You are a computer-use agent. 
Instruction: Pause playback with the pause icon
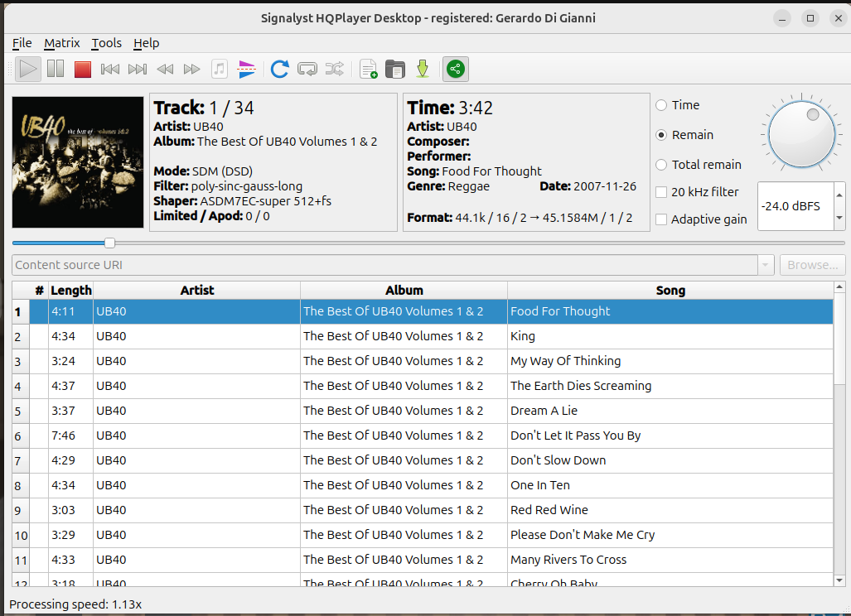pyautogui.click(x=56, y=70)
